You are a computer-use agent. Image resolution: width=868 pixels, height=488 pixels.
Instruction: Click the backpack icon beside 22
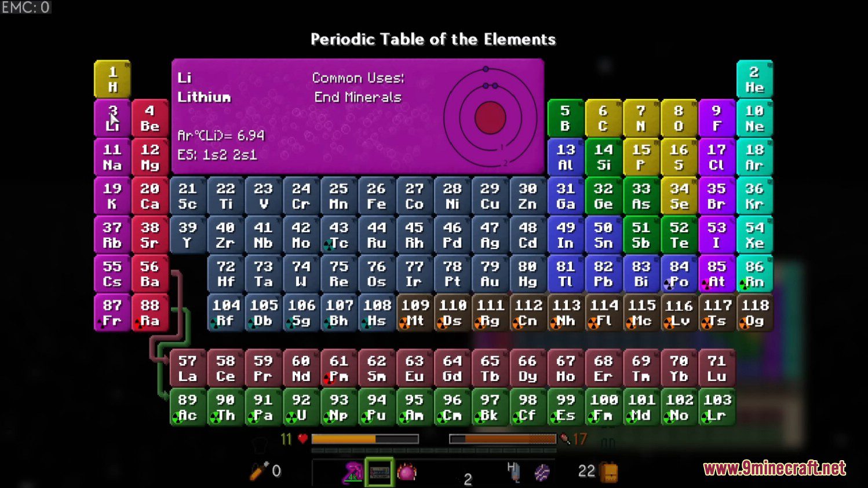click(609, 471)
